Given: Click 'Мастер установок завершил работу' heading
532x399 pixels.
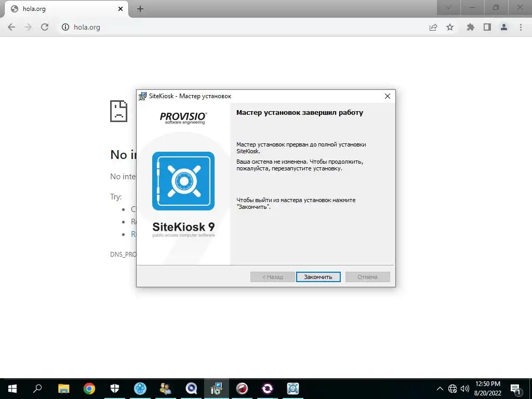Looking at the screenshot, I should click(300, 113).
